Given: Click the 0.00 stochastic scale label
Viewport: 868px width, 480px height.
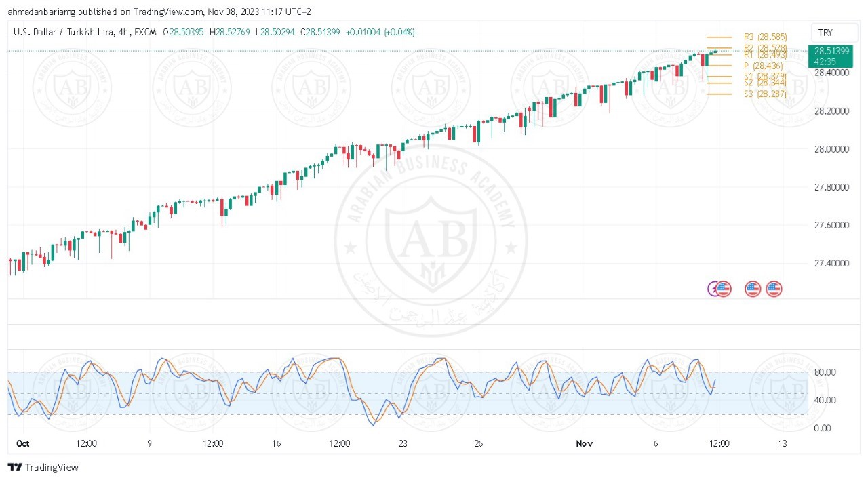Looking at the screenshot, I should pos(823,428).
